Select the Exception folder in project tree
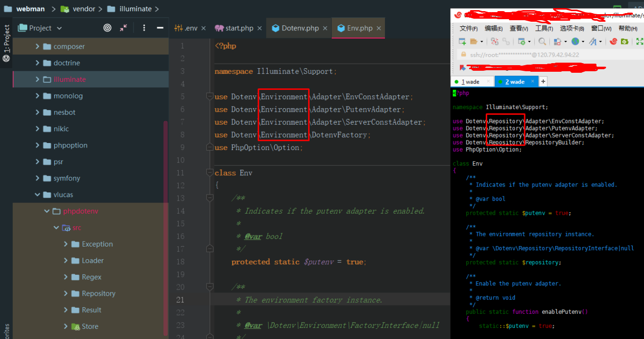Viewport: 644px width, 339px height. 97,244
